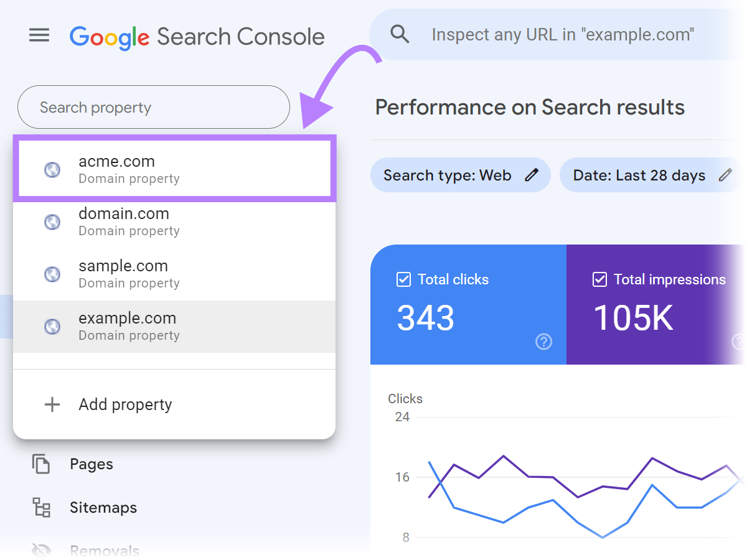This screenshot has width=747, height=560.
Task: Open the Removals section
Action: pos(105,549)
